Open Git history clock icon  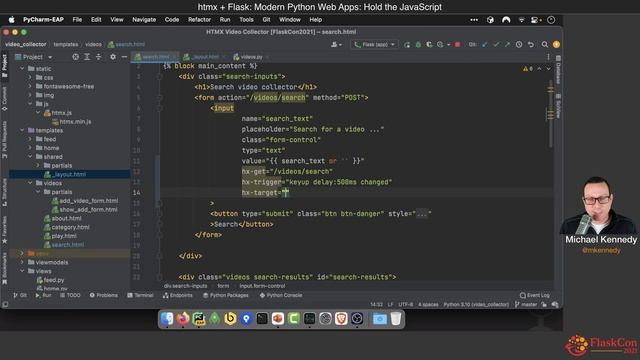click(519, 44)
